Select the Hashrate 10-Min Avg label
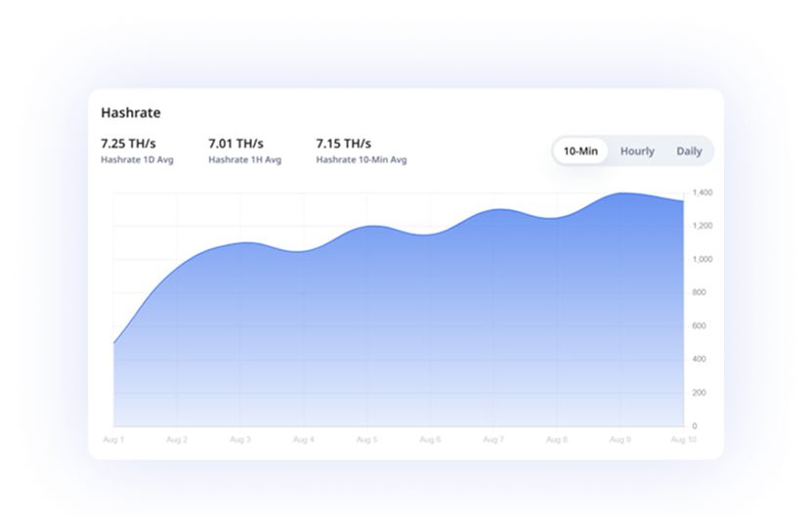812x516 pixels. 361,159
